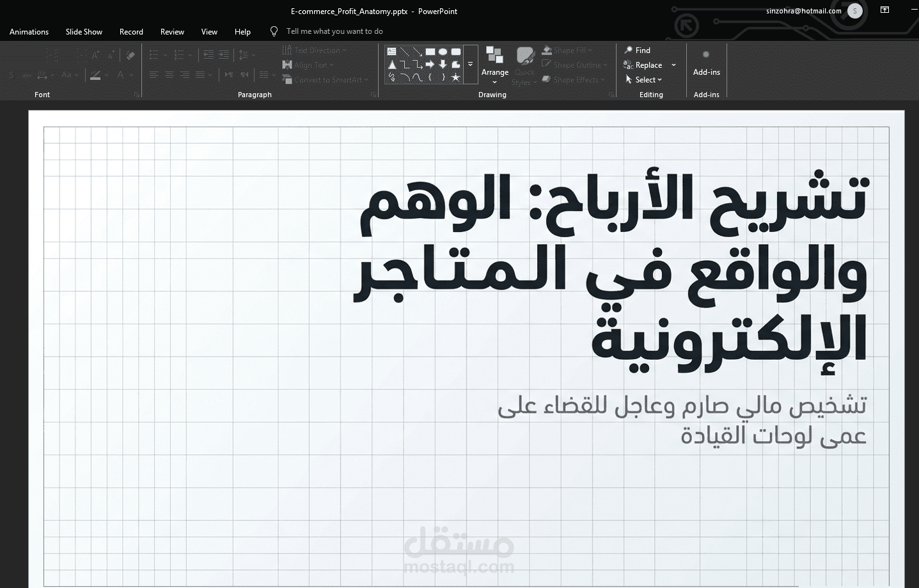The width and height of the screenshot is (919, 588).
Task: Toggle Right-to-Left text direction
Action: coord(244,75)
